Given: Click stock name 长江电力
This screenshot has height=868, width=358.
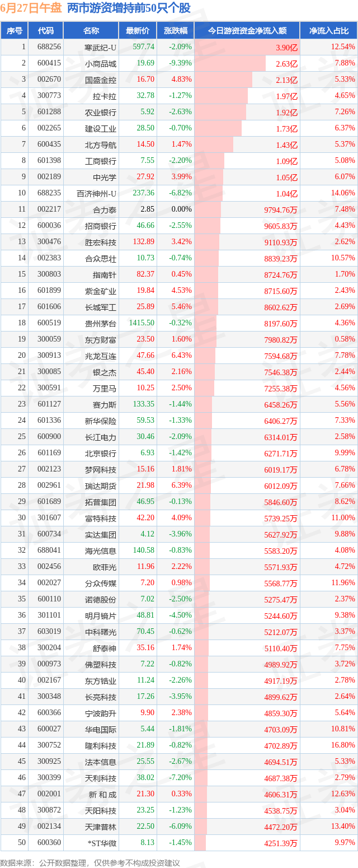Looking at the screenshot, I should pos(101,437).
